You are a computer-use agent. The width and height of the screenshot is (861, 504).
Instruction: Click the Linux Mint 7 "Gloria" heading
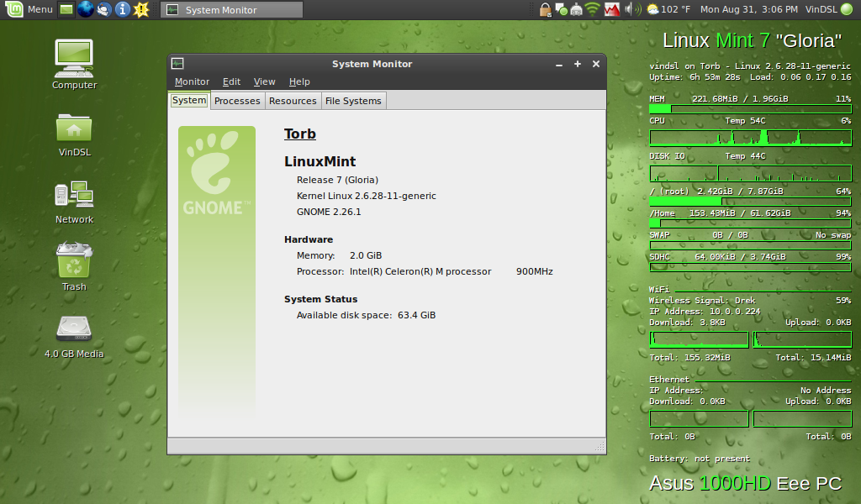(752, 40)
